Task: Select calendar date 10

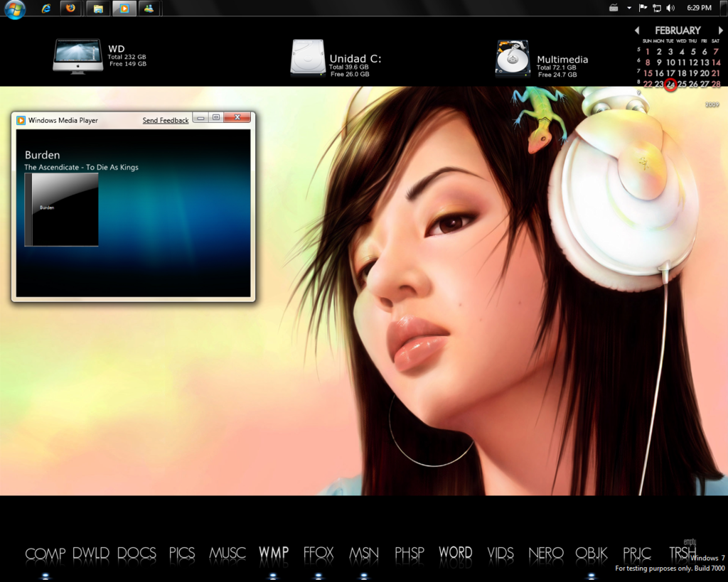Action: 670,63
